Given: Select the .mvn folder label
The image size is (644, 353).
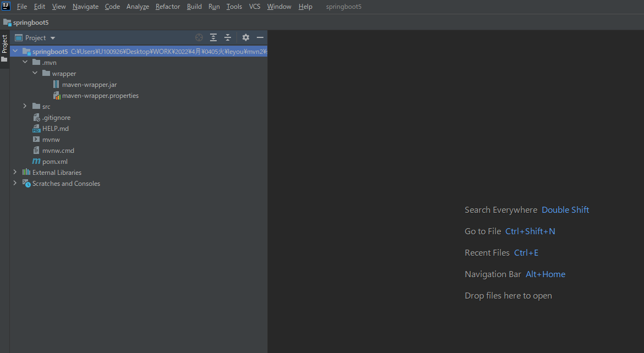Looking at the screenshot, I should (x=49, y=62).
